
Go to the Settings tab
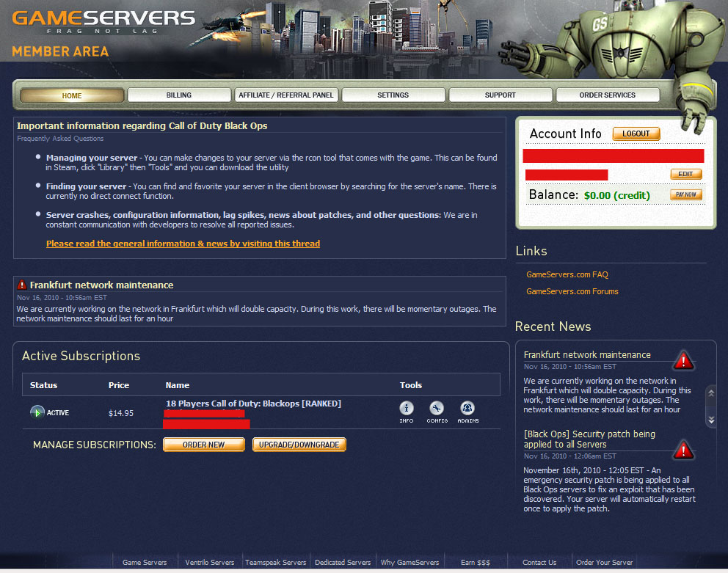click(x=393, y=95)
